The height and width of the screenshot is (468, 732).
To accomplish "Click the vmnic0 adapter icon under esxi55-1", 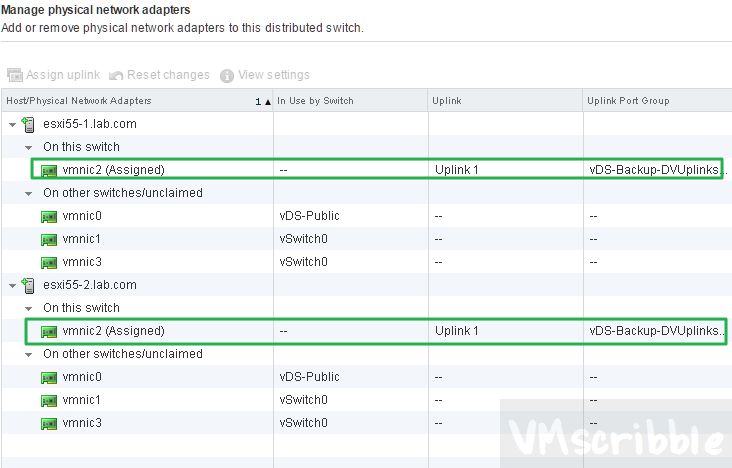I will point(48,216).
